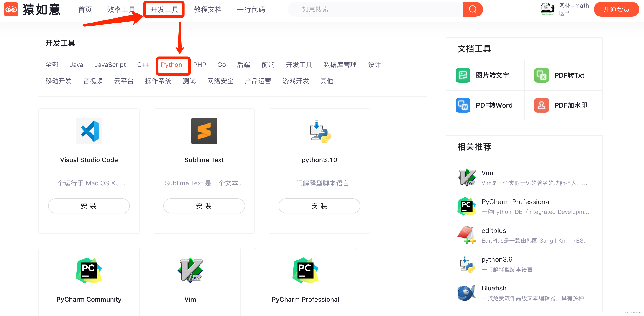Open the Vim title in 相关推荐
Screen dimensions: 644x316
(487, 173)
